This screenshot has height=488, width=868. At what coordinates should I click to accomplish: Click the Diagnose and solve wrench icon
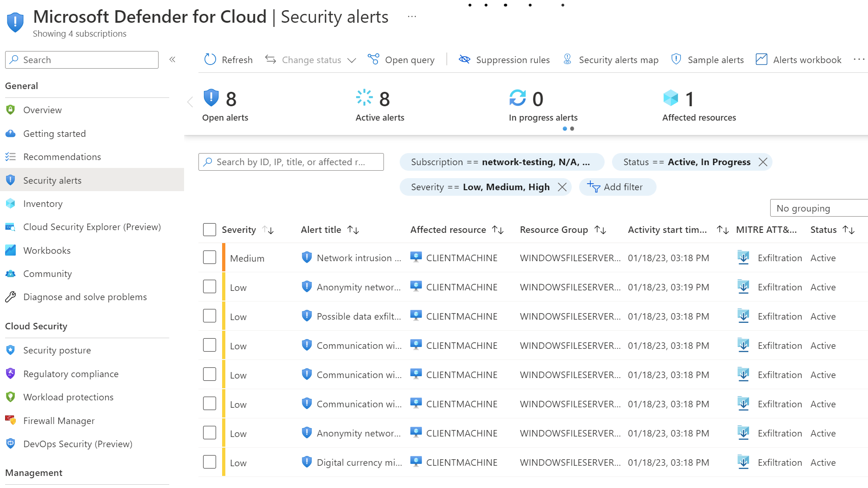pyautogui.click(x=10, y=297)
